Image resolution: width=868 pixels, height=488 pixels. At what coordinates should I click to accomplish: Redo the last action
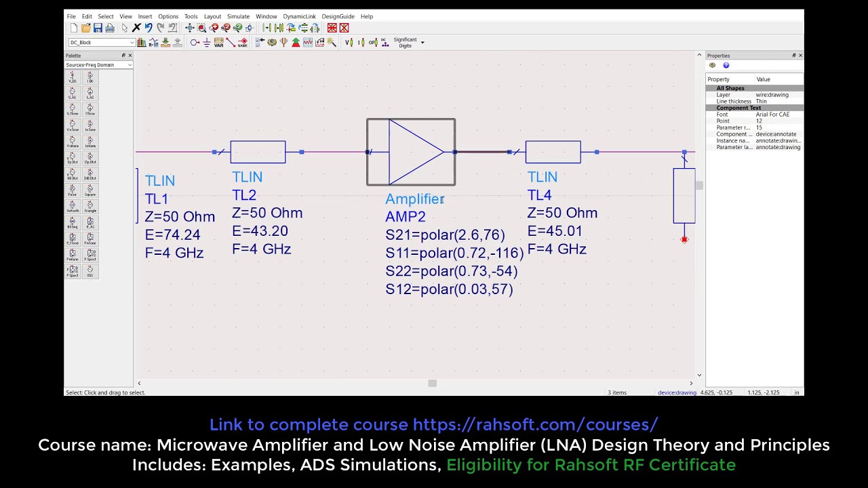click(x=160, y=28)
